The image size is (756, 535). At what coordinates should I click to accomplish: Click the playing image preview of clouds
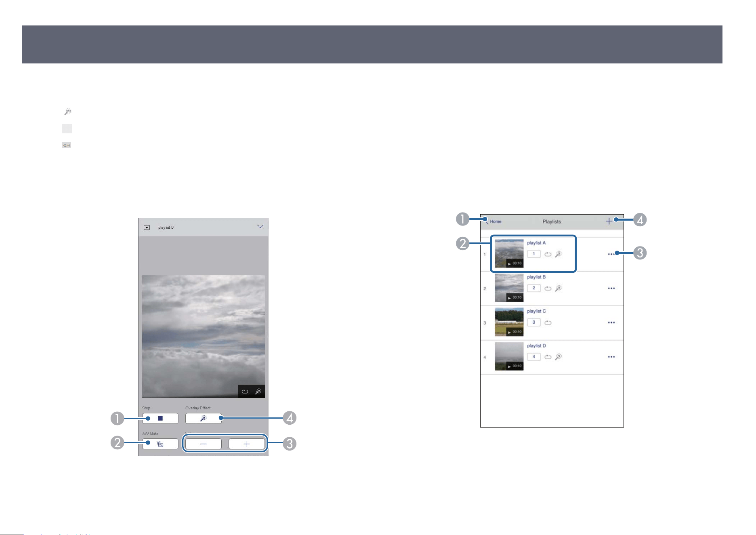204,337
